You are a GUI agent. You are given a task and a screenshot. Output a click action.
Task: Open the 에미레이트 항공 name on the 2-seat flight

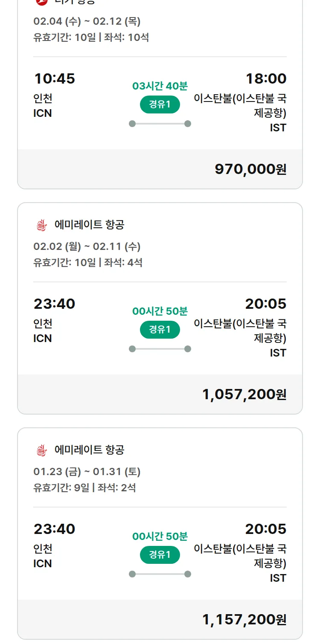click(90, 450)
